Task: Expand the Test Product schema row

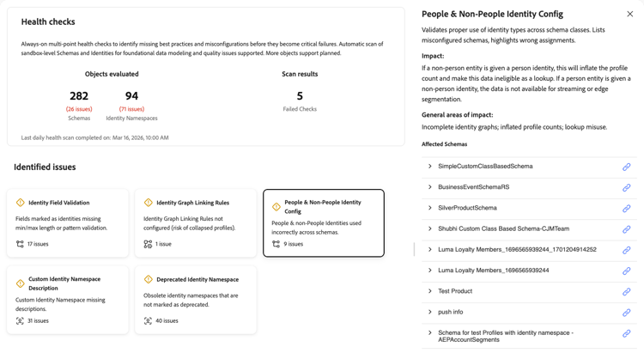Action: coord(430,291)
